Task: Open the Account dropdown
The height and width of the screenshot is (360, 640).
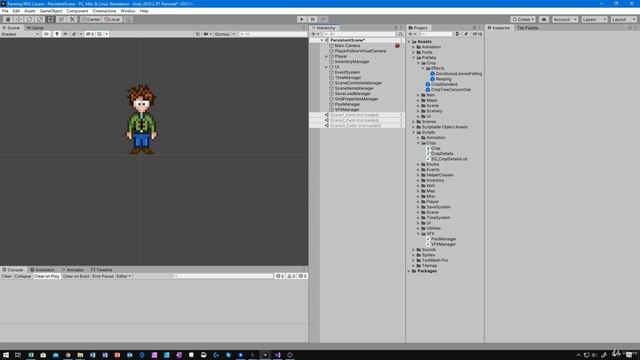Action: (x=565, y=20)
